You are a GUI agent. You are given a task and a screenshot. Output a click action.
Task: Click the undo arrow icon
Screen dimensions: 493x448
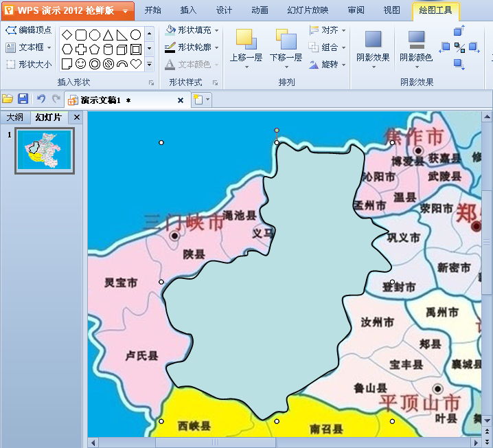point(41,100)
